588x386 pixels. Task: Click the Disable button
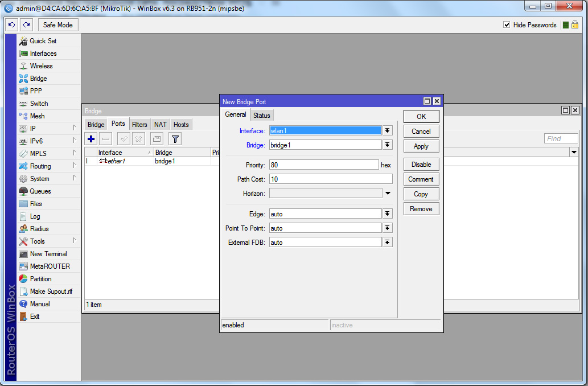tap(421, 165)
